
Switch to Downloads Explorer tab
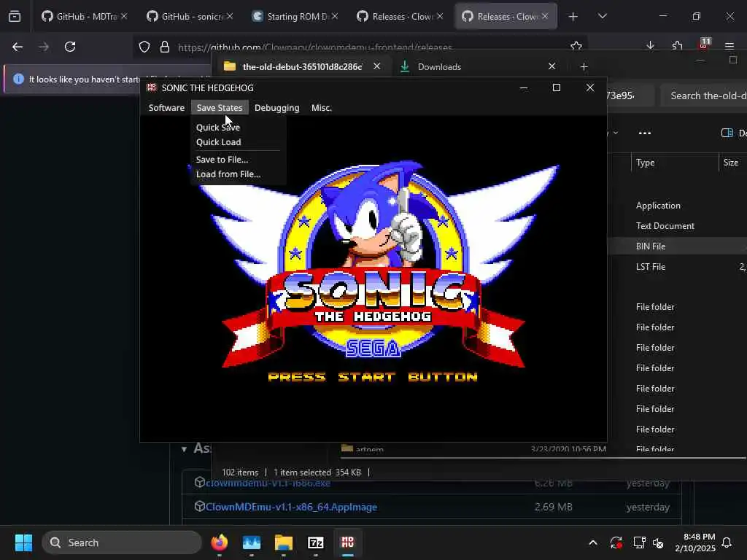[x=439, y=66]
